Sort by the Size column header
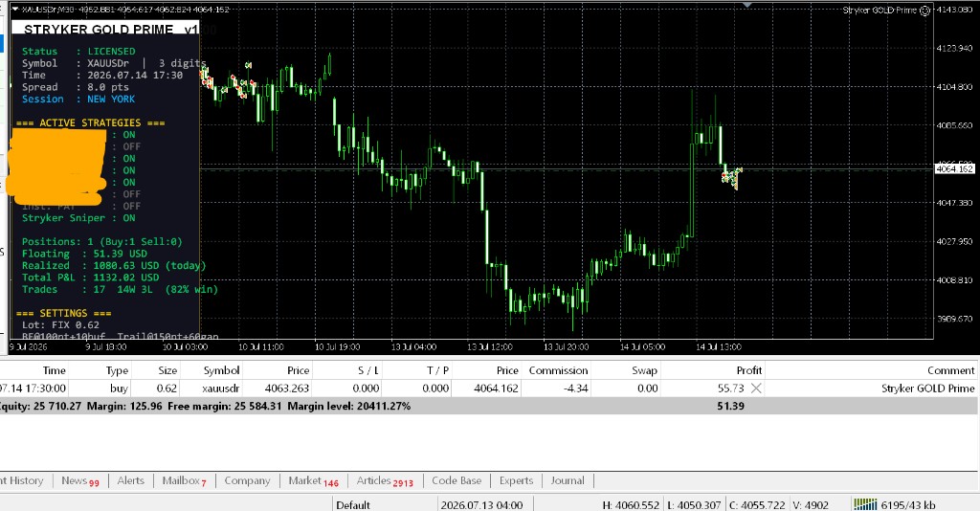Viewport: 980px width, 511px height. tap(167, 370)
